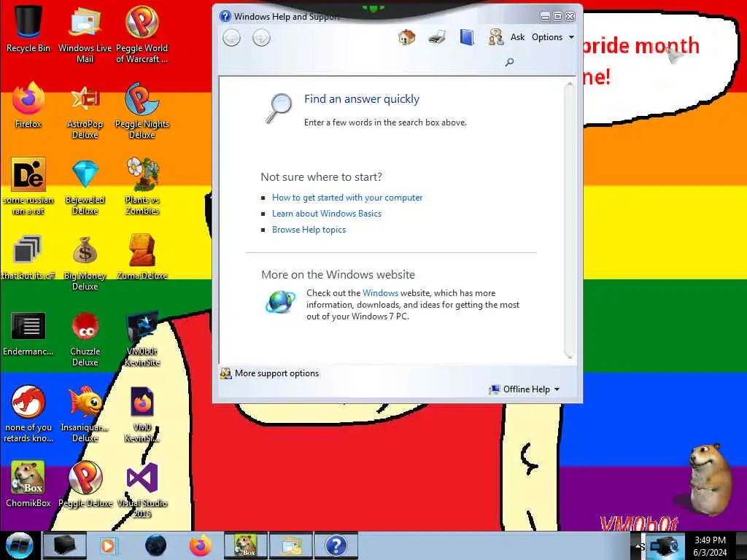The height and width of the screenshot is (560, 747).
Task: Click the Search Help magnifier button
Action: tap(509, 62)
